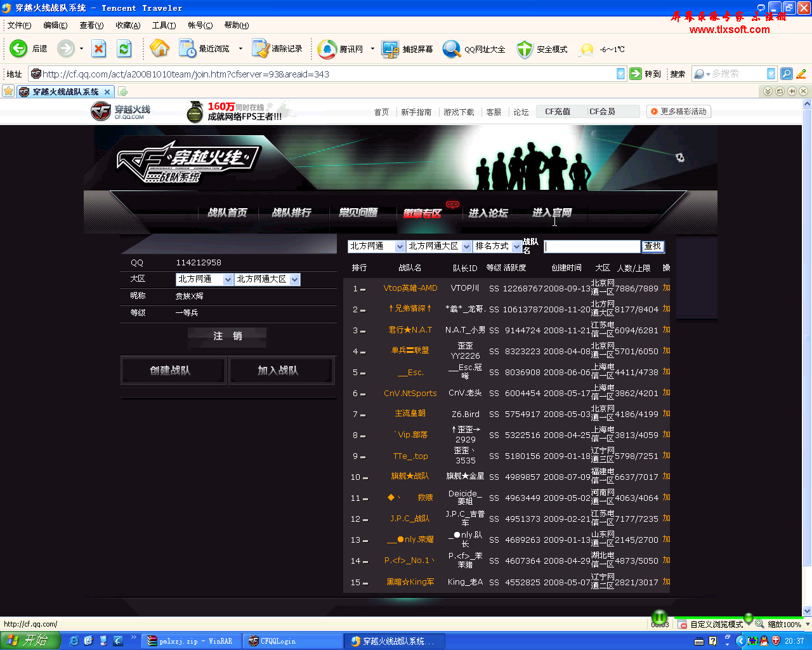Open 最近浏览 recent browsing history

pyautogui.click(x=204, y=49)
